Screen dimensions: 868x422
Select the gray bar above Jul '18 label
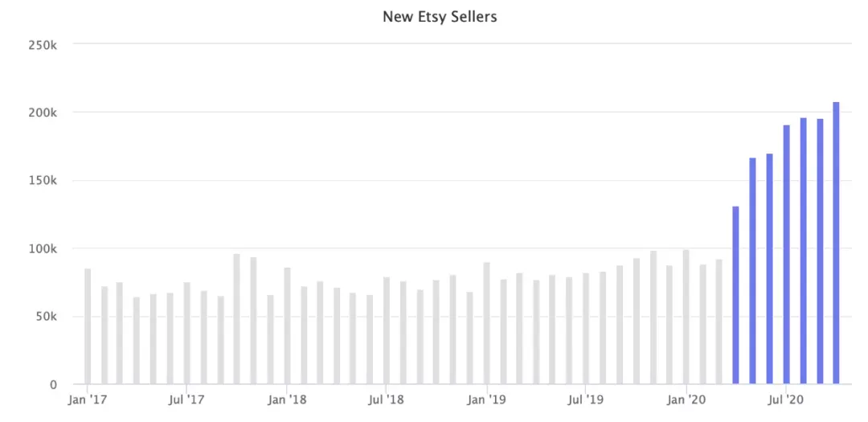coord(387,330)
